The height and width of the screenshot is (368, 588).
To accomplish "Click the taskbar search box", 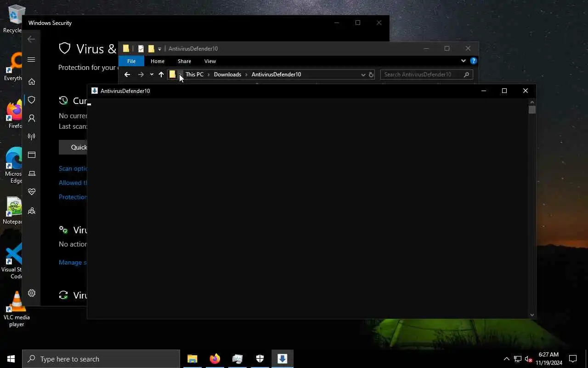I will click(101, 359).
